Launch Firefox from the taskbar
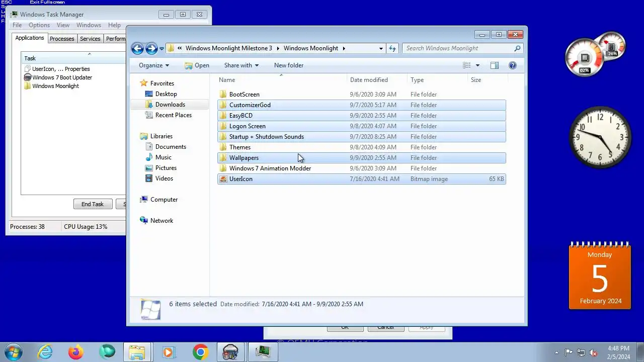 click(x=76, y=352)
